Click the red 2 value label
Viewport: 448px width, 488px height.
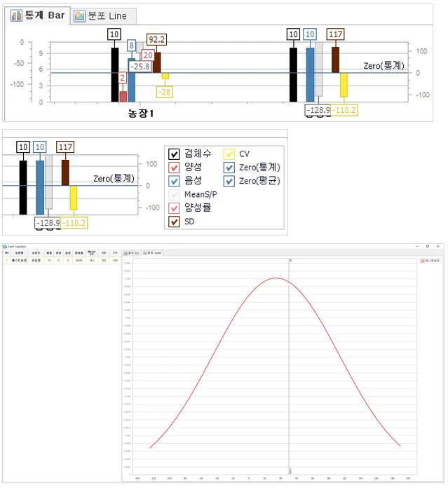point(122,78)
